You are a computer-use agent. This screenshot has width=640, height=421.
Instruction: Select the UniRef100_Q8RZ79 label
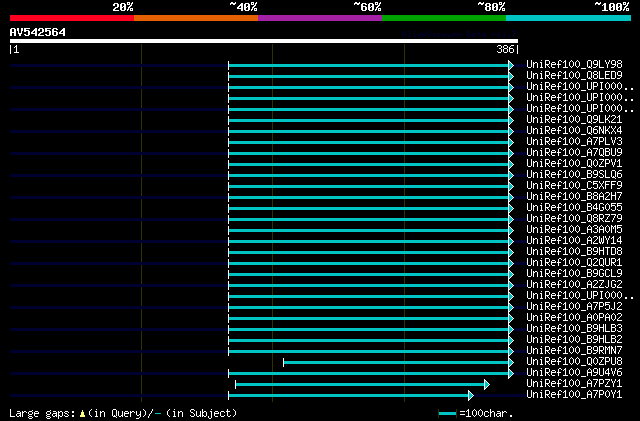[x=574, y=218]
